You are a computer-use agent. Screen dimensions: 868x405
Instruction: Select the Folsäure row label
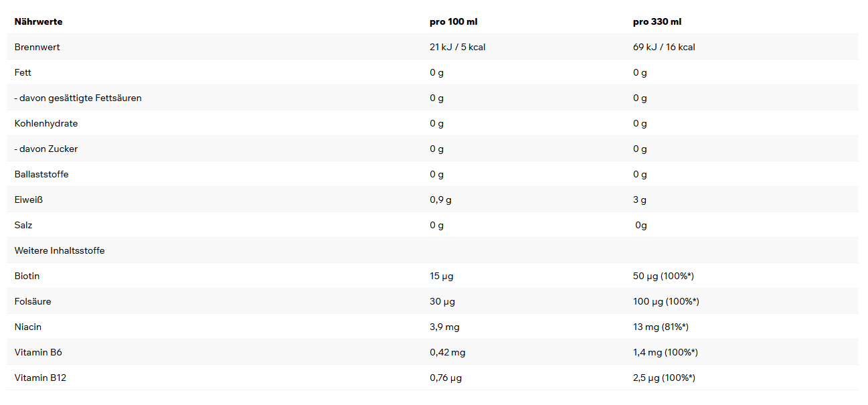[x=33, y=302]
